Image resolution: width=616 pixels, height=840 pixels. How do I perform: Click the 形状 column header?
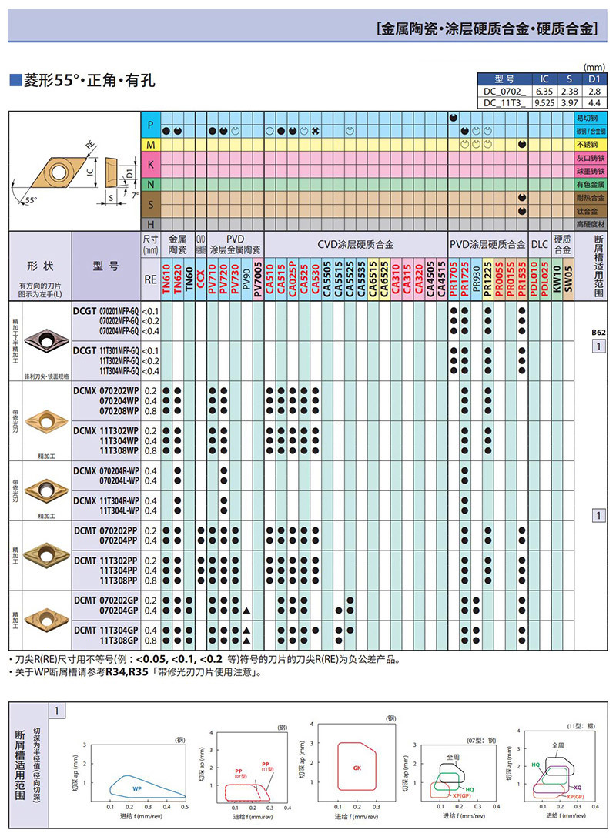click(x=40, y=266)
